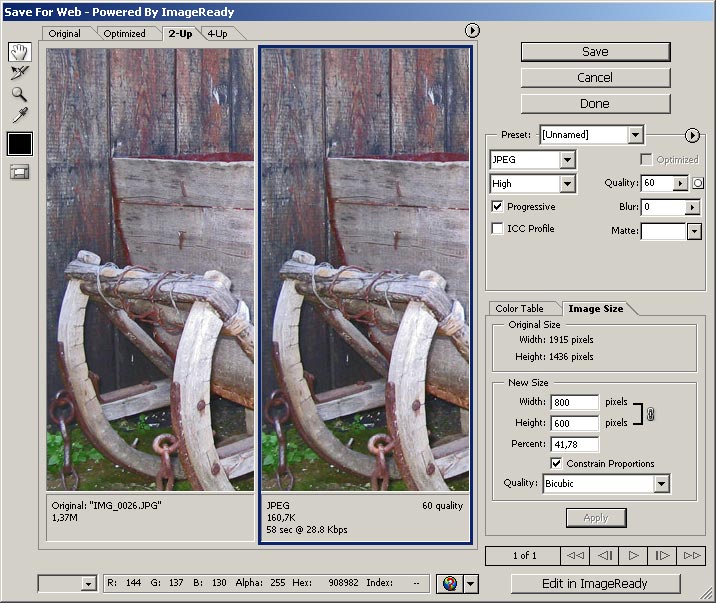Viewport: 716px width, 603px height.
Task: Uncheck Constrain Proportions
Action: point(557,464)
